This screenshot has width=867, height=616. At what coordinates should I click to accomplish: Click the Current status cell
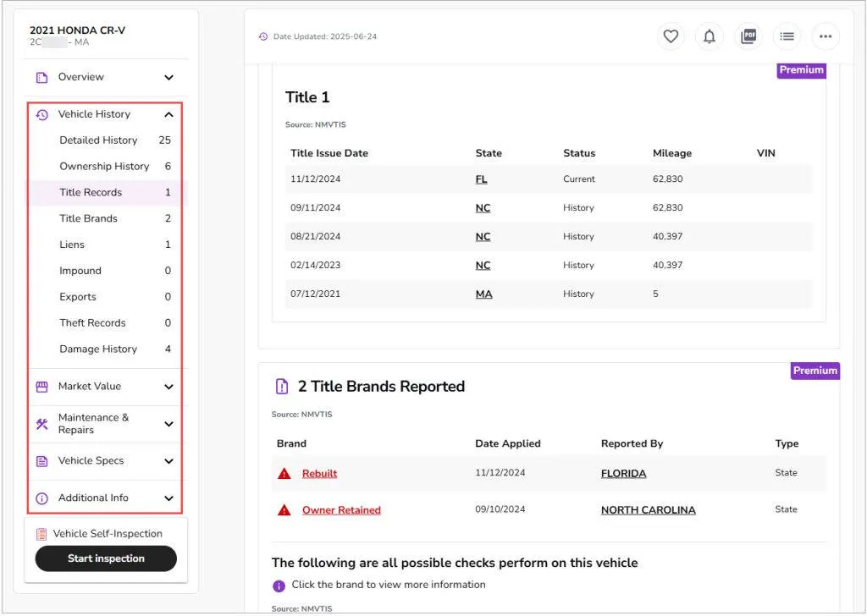[579, 179]
